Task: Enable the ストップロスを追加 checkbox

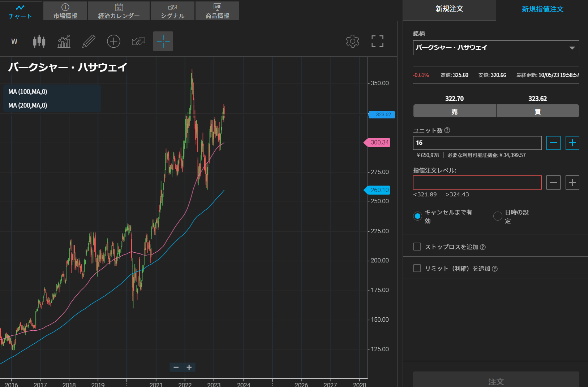Action: 417,247
